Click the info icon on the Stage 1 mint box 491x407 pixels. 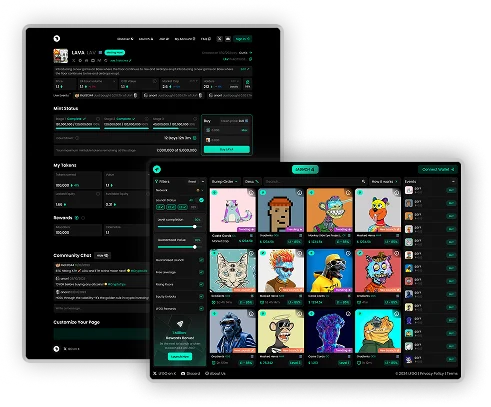98,119
